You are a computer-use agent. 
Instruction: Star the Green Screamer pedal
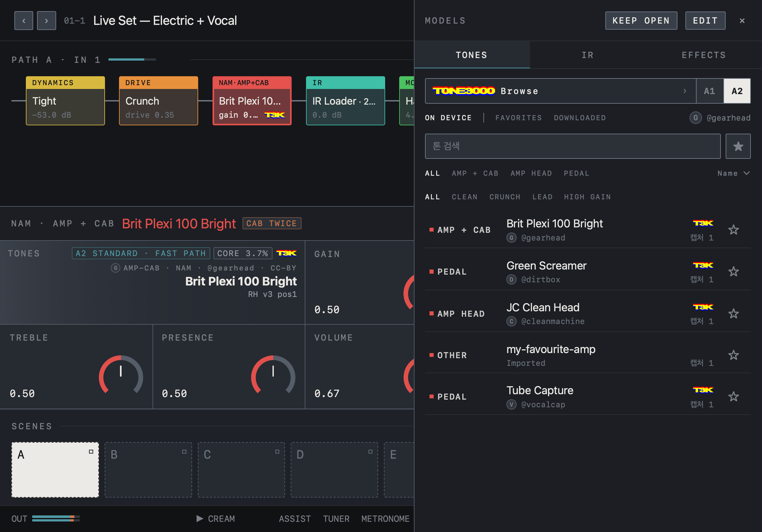click(x=734, y=271)
